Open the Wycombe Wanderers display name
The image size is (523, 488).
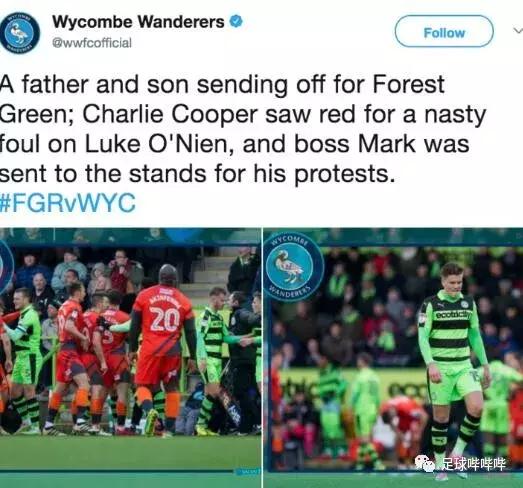[x=138, y=22]
